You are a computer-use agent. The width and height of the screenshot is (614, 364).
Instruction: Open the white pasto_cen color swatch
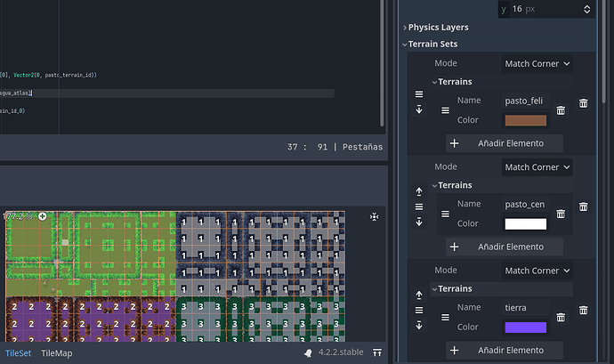tap(526, 223)
